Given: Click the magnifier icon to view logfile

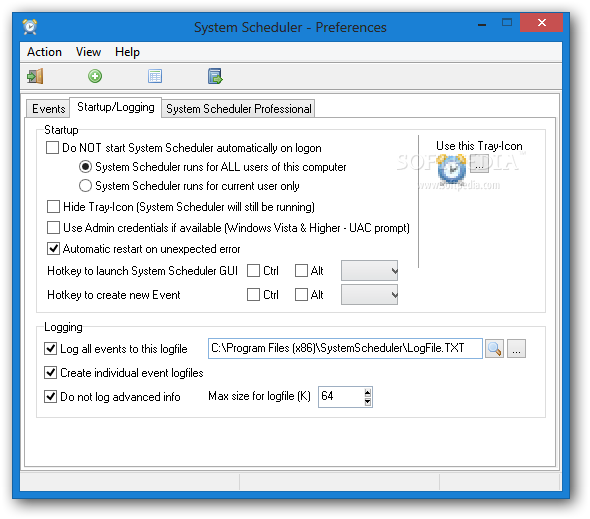Looking at the screenshot, I should (x=494, y=349).
